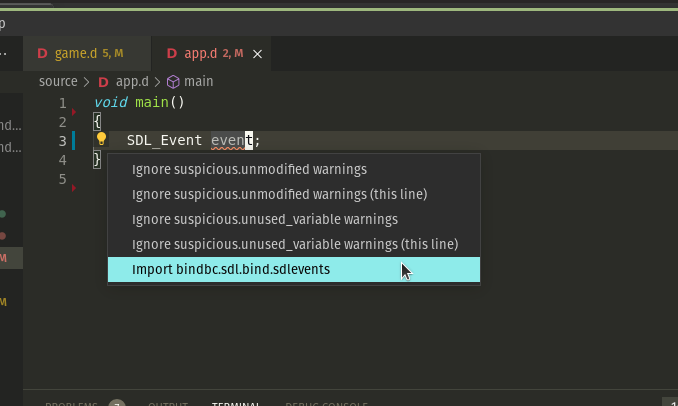Screen dimensions: 678x406
Task: Choose Ignore suspicious.unmodified warnings
Action: point(294,169)
